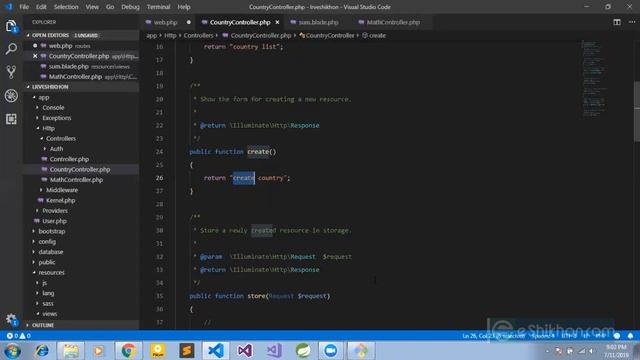Click the Split Editor icon

coord(617,22)
